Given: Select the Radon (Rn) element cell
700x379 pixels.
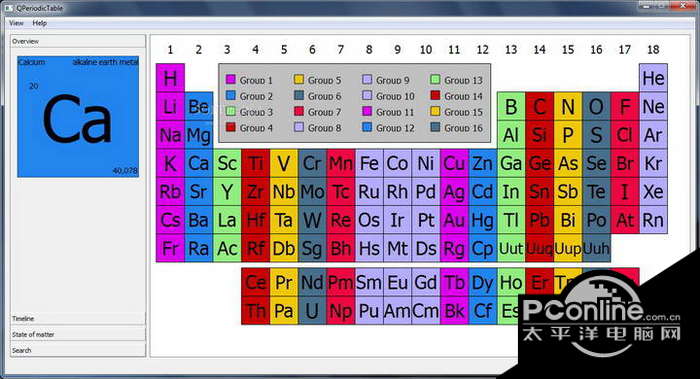Looking at the screenshot, I should tap(653, 220).
